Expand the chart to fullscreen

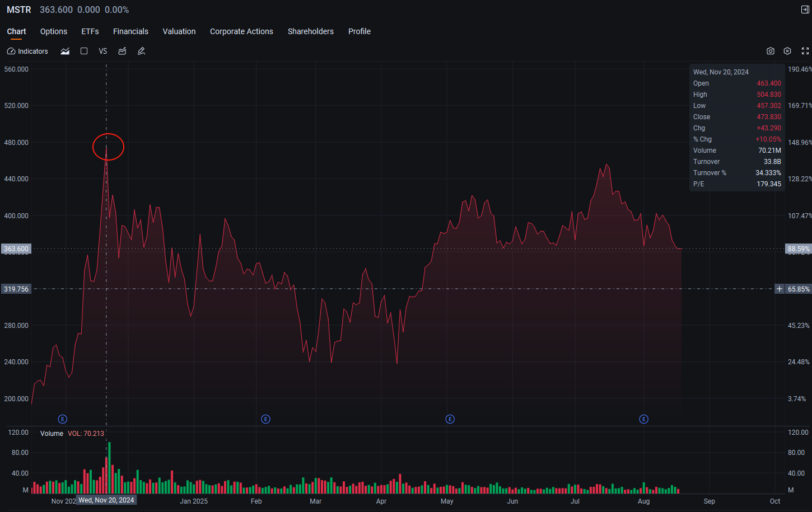[x=805, y=51]
